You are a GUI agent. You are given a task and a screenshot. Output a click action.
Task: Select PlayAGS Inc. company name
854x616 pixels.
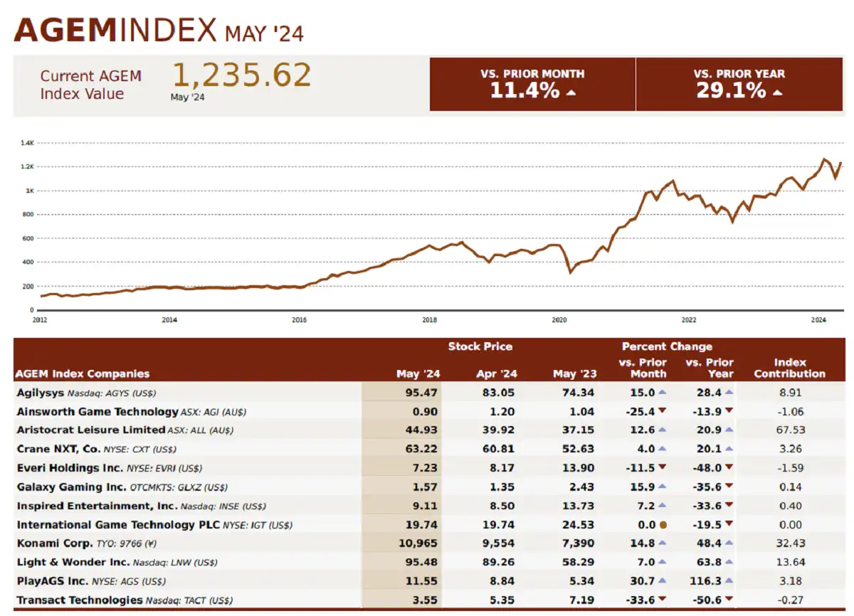(54, 581)
